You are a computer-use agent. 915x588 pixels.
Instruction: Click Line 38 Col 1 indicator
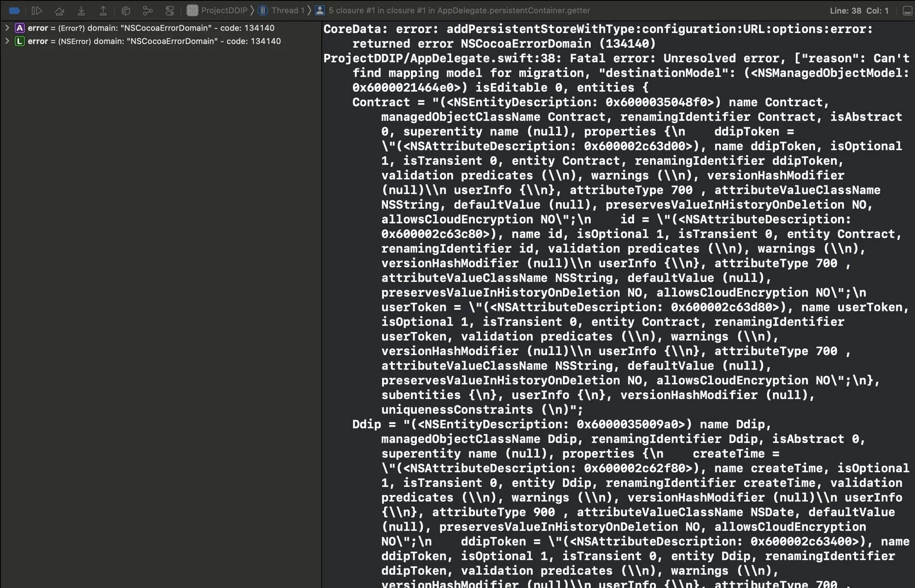[859, 10]
